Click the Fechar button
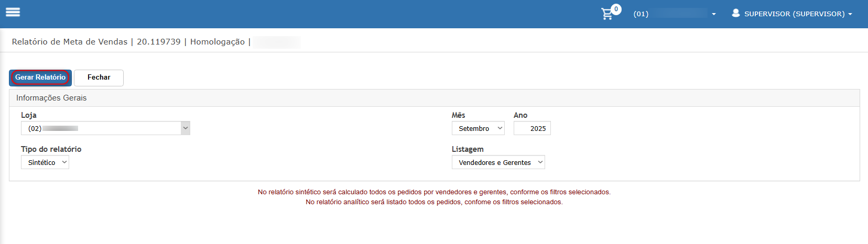Screen dimensions: 868x244 (99, 77)
